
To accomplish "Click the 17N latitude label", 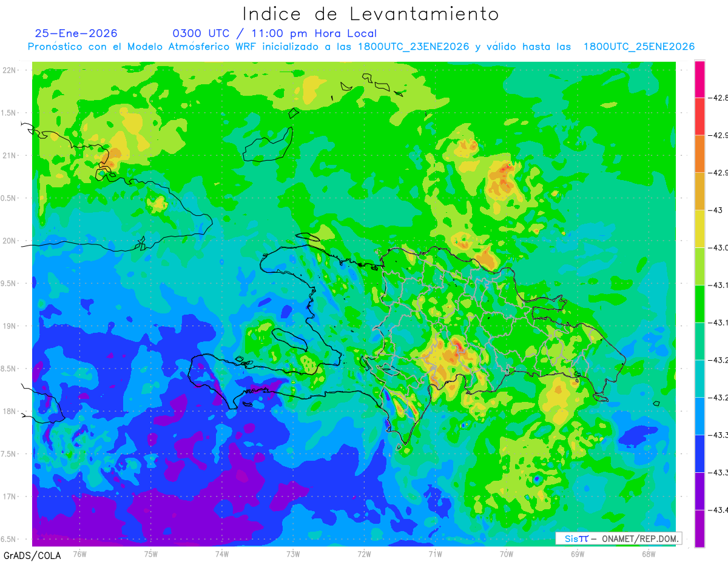I will [x=9, y=497].
